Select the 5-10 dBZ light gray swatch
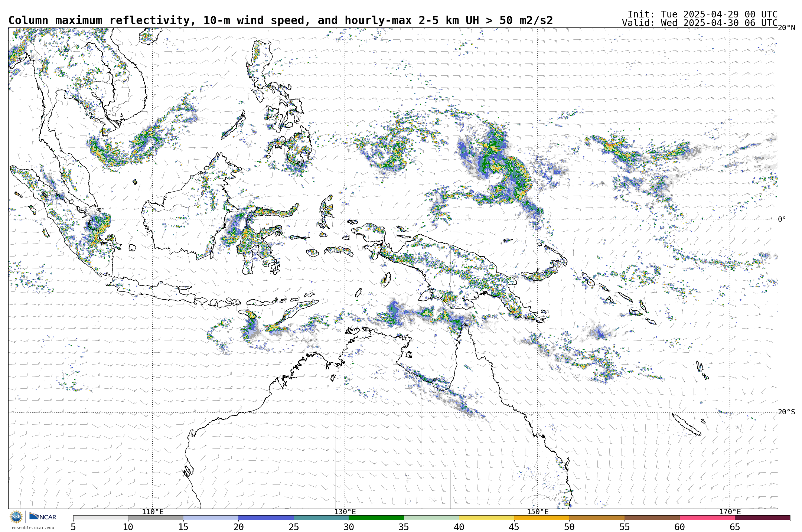 click(x=101, y=518)
